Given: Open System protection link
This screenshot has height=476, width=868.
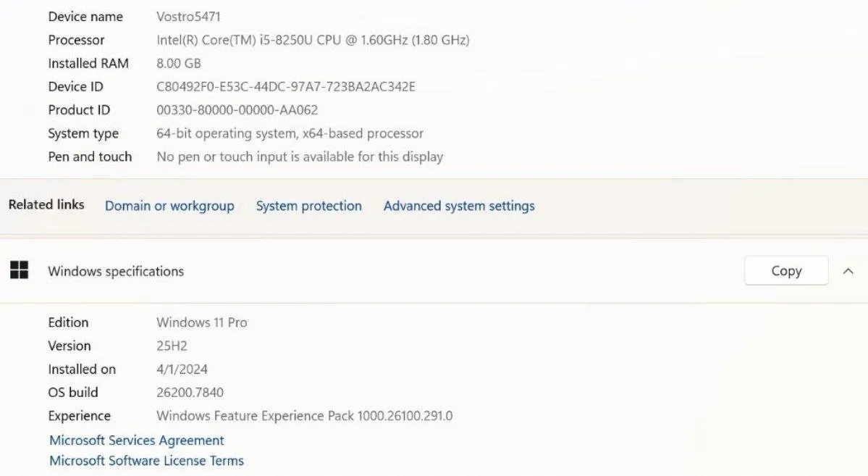Looking at the screenshot, I should (309, 206).
